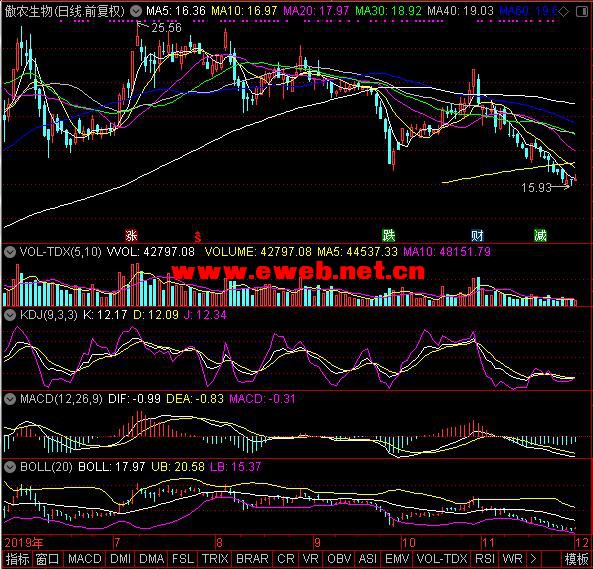Click the 模板 button
Viewport: 593px width, 569px height.
[576, 559]
